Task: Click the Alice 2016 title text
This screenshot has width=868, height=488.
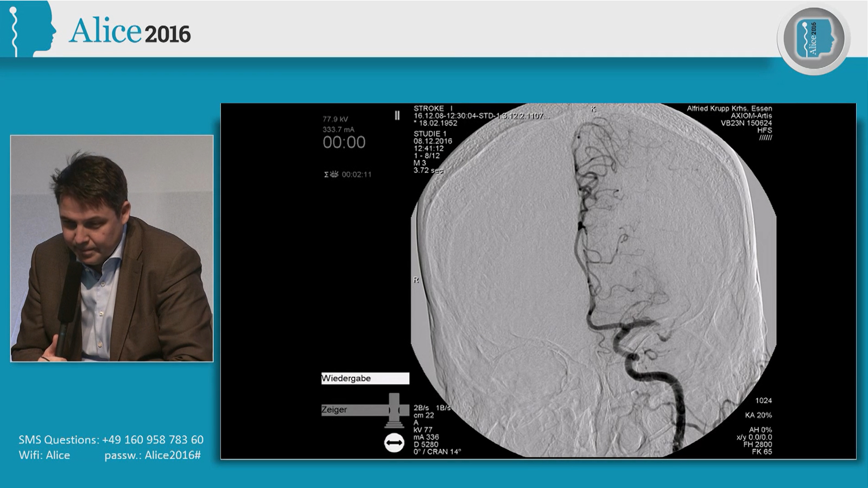Action: (x=130, y=31)
